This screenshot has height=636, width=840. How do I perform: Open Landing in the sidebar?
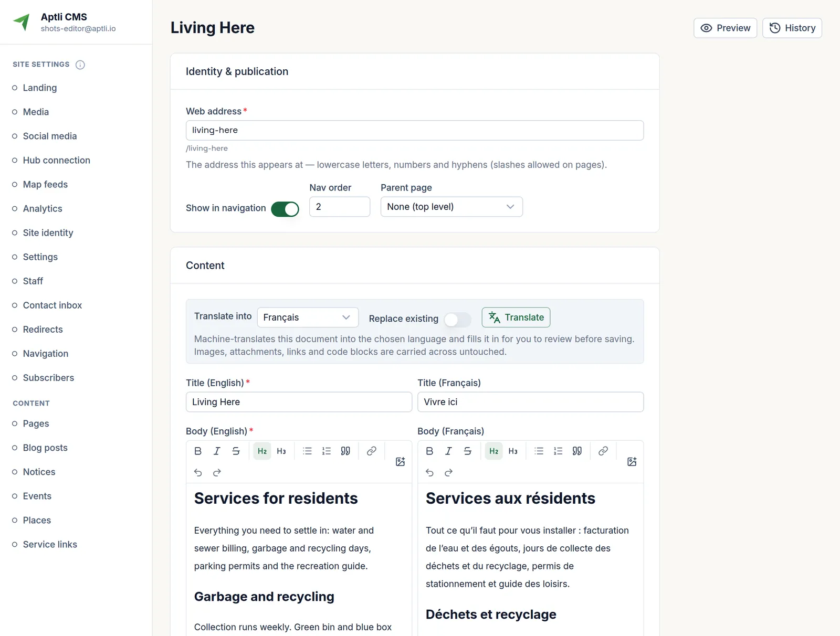click(40, 88)
